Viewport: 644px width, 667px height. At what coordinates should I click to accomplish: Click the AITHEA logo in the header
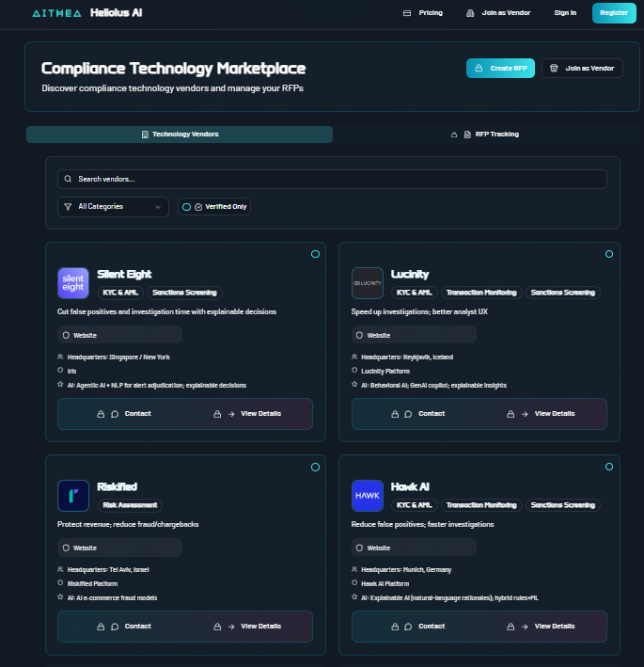point(57,13)
